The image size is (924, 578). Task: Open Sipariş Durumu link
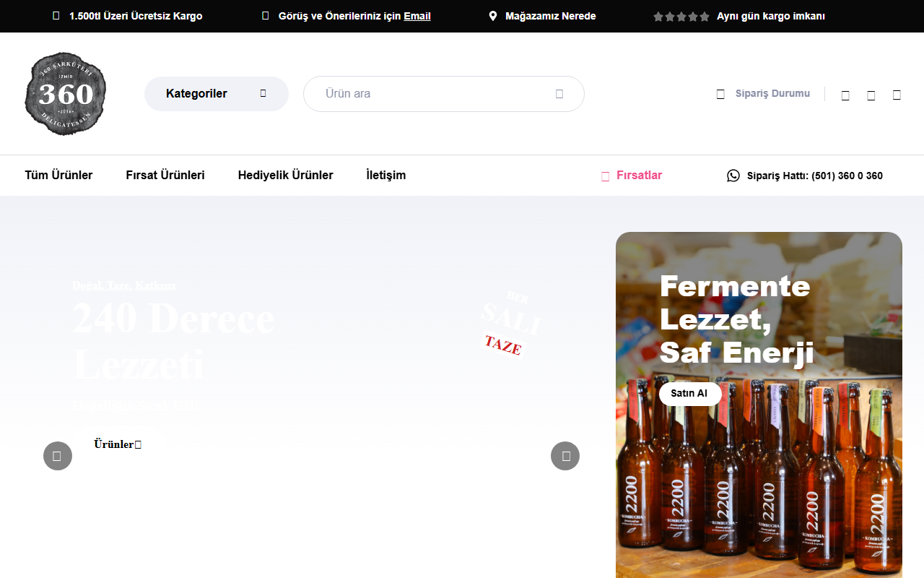click(772, 93)
